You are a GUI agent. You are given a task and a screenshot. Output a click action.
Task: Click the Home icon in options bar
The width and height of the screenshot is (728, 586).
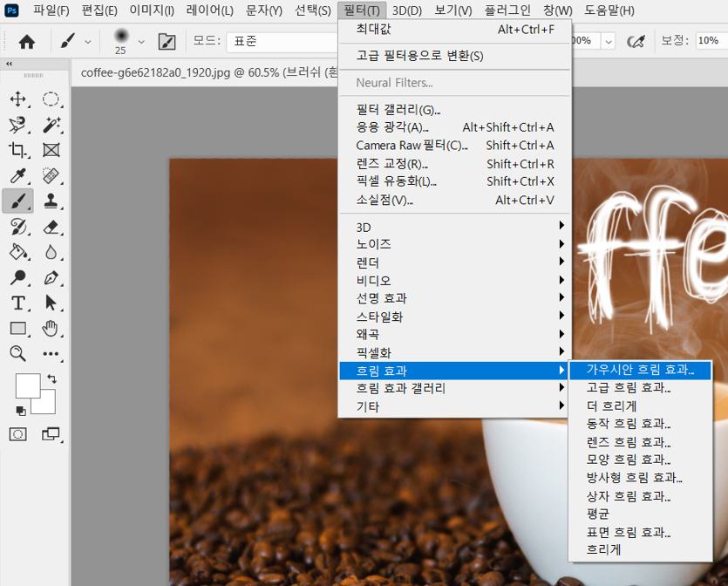(27, 42)
